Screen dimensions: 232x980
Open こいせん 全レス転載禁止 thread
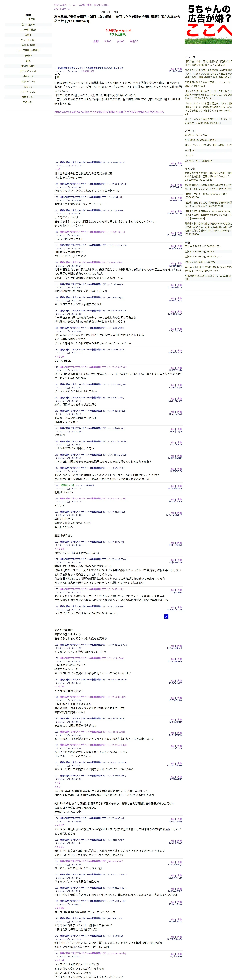tap(198, 161)
